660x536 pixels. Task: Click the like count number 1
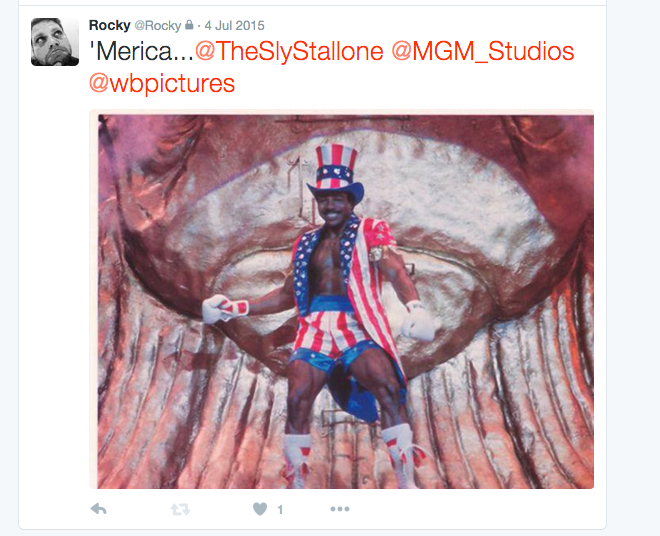click(280, 510)
